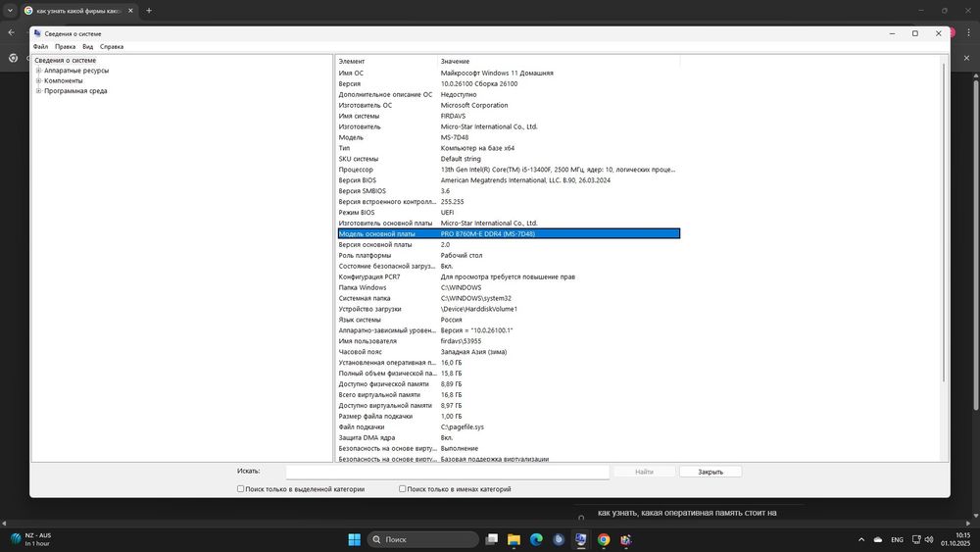Open the Windows Start menu

pos(355,539)
